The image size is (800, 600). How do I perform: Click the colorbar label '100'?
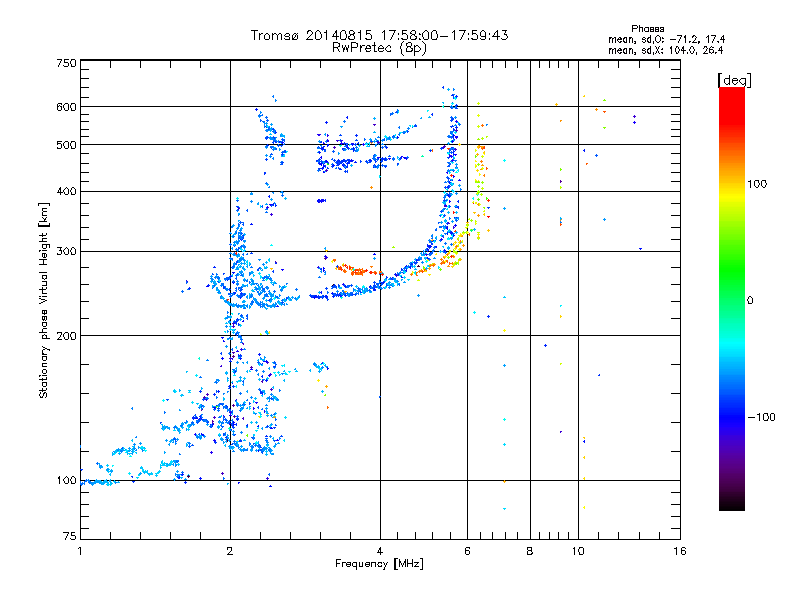tap(757, 184)
